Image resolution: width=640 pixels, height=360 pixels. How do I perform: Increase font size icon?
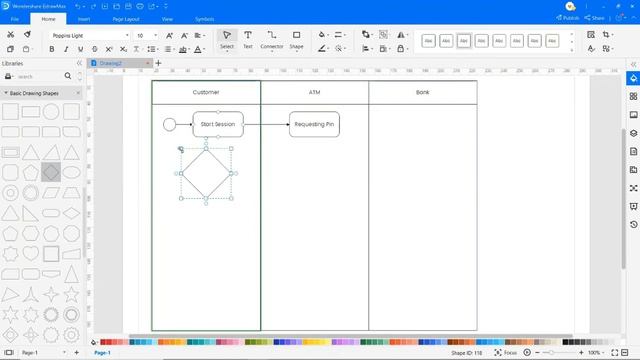click(169, 36)
